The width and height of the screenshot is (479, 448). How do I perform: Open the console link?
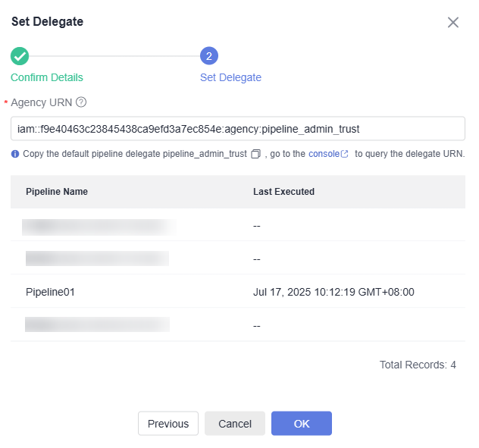324,154
